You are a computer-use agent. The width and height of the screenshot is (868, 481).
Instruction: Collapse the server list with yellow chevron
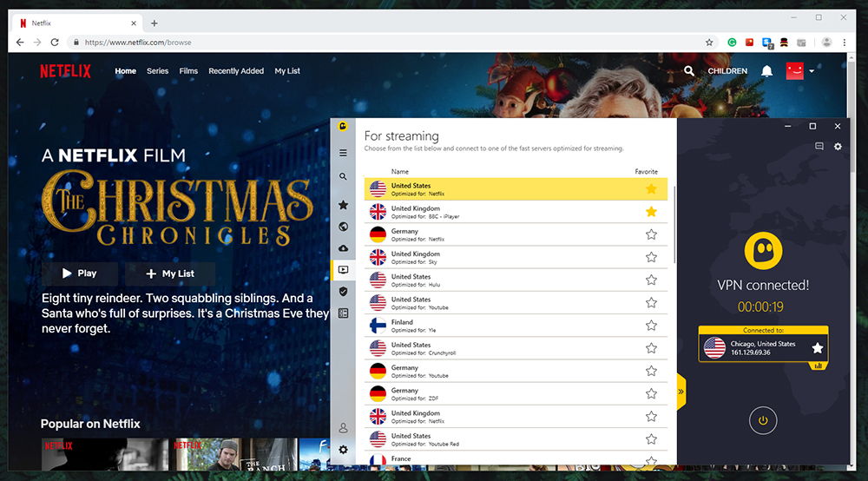pyautogui.click(x=681, y=392)
